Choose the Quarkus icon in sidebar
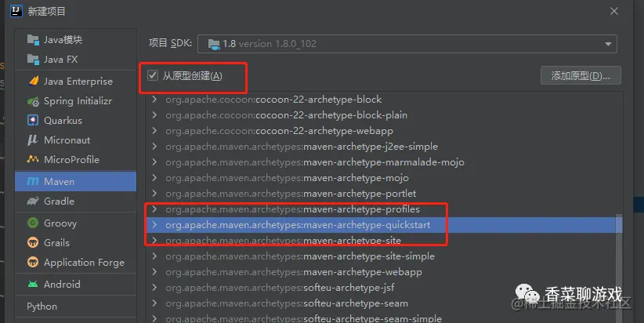644x323 pixels. (33, 121)
